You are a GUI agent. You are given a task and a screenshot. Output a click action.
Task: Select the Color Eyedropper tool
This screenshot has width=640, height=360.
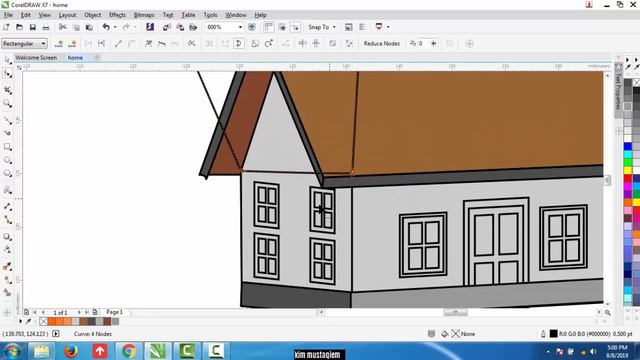click(7, 267)
